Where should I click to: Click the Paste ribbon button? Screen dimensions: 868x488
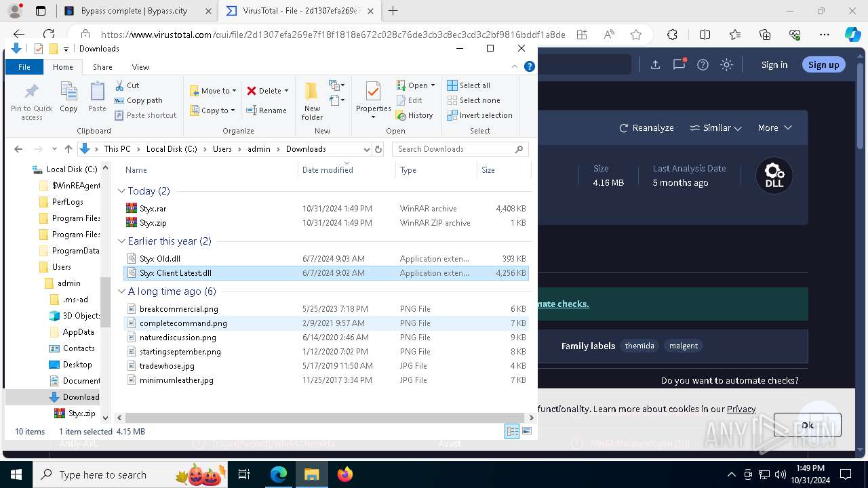click(x=97, y=97)
